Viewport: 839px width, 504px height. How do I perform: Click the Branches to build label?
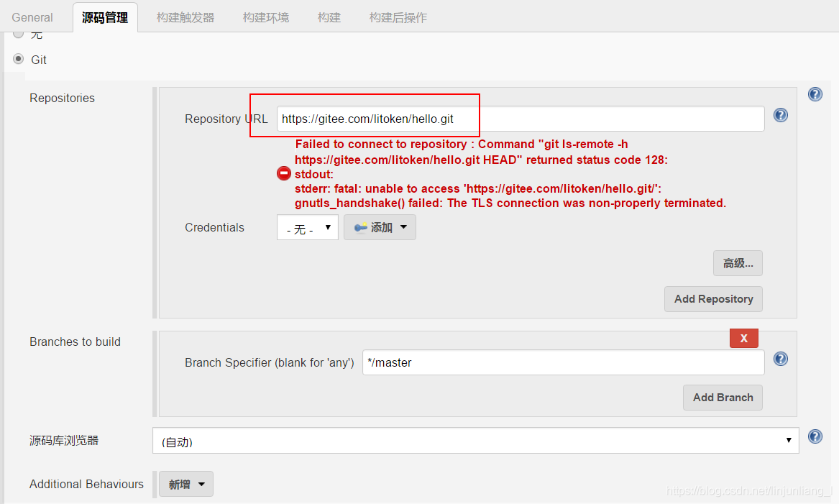click(x=75, y=342)
